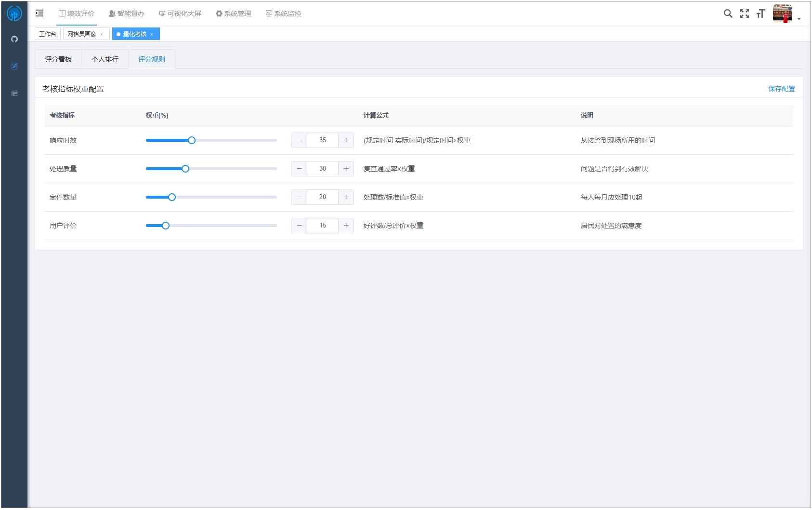Click the calendar icon in the sidebar
The width and height of the screenshot is (812, 510).
pyautogui.click(x=14, y=93)
